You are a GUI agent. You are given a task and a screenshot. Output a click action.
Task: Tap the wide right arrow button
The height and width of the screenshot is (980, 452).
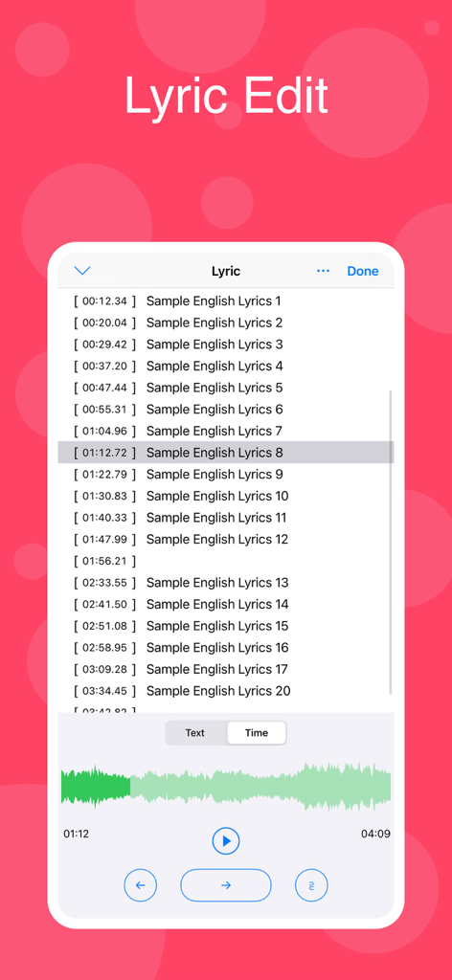pos(226,885)
